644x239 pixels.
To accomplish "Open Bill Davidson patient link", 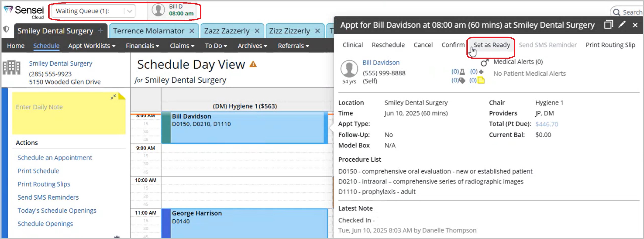I will click(381, 62).
